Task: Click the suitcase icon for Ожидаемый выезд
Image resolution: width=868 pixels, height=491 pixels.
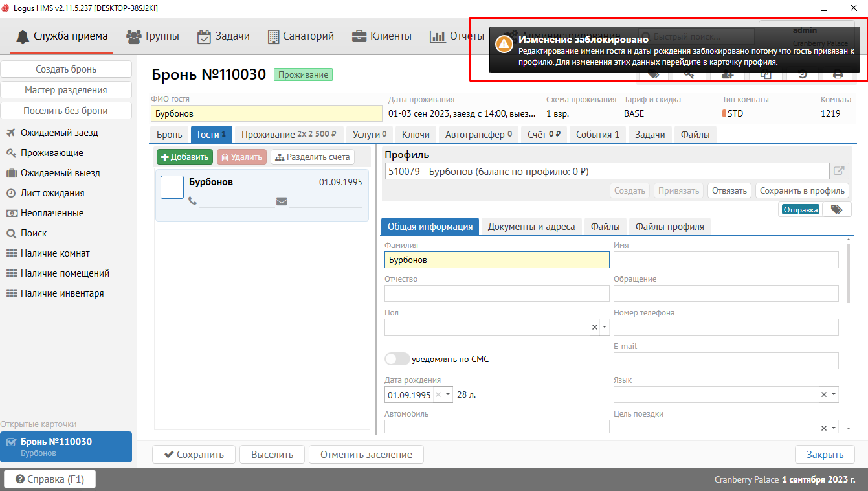Action: (x=11, y=173)
